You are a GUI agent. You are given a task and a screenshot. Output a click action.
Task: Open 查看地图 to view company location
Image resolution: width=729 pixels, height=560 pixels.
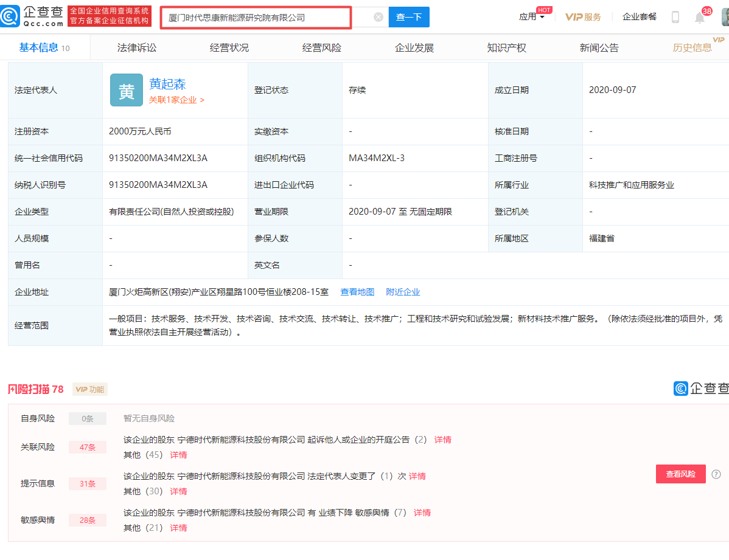[x=357, y=292]
